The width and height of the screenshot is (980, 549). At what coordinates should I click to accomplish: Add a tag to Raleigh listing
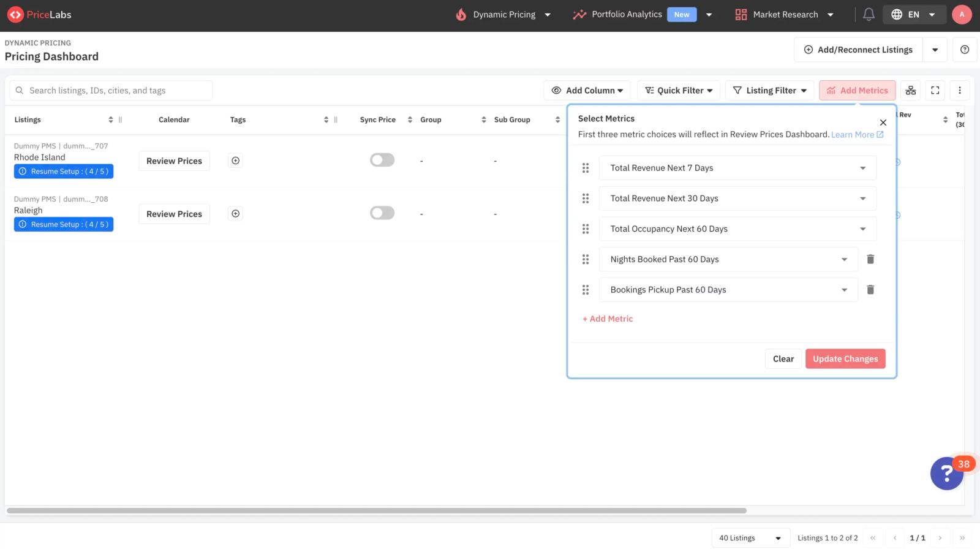pyautogui.click(x=235, y=213)
